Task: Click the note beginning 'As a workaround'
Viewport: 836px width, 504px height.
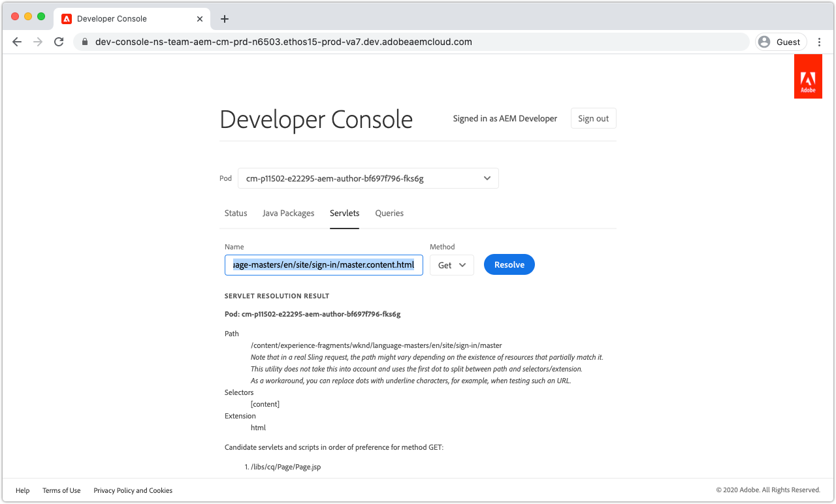Action: coord(411,381)
